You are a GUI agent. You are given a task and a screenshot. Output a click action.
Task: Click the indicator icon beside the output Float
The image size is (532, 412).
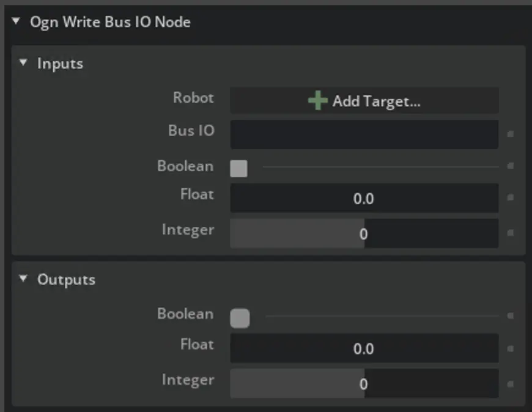(510, 348)
